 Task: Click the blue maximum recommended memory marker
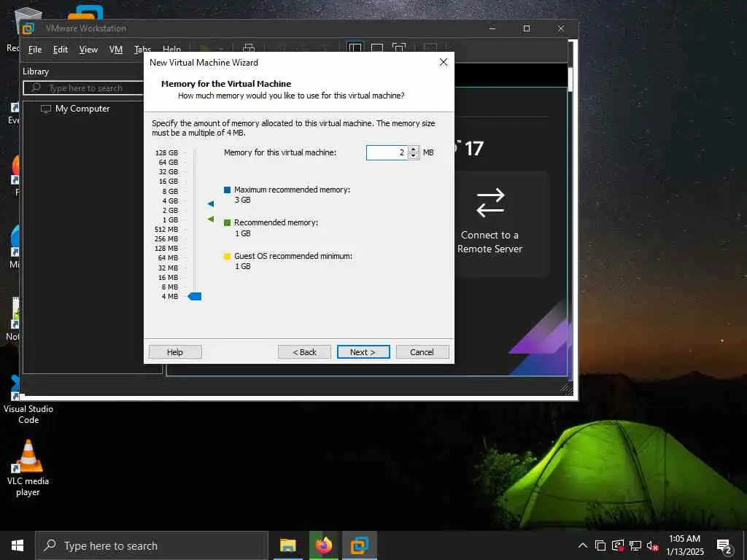(211, 204)
